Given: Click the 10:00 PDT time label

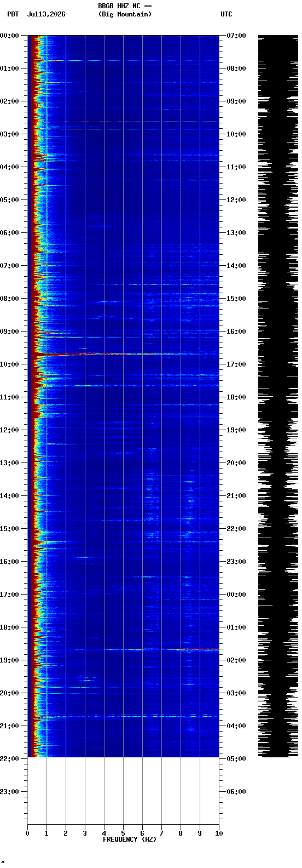Looking at the screenshot, I should (x=10, y=364).
